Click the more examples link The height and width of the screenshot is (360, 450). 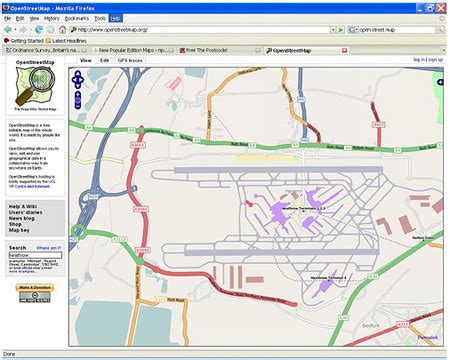22,271
